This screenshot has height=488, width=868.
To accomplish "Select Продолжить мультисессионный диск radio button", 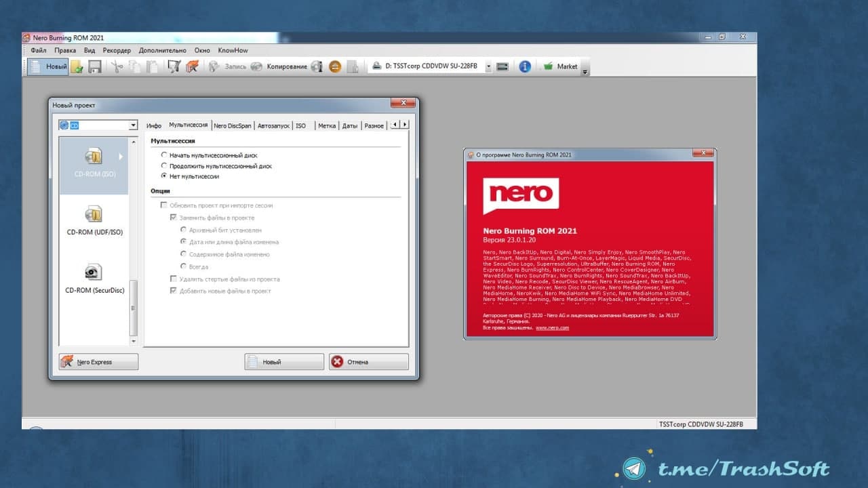I will point(163,165).
